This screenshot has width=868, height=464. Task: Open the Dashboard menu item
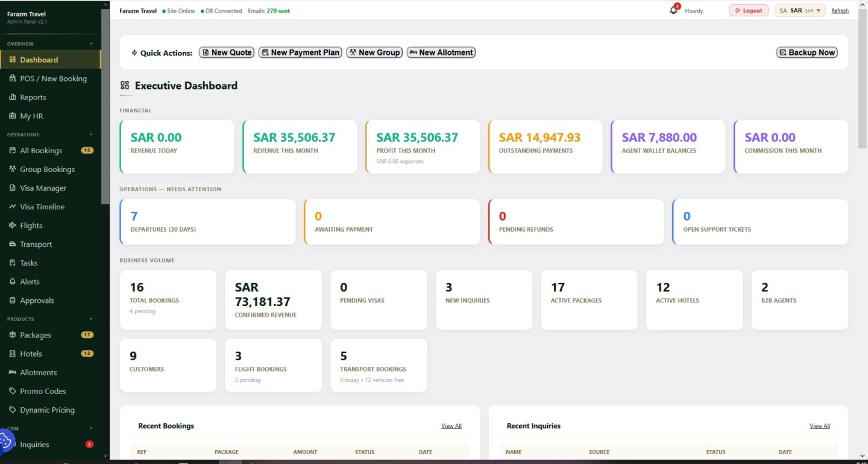tap(51, 60)
